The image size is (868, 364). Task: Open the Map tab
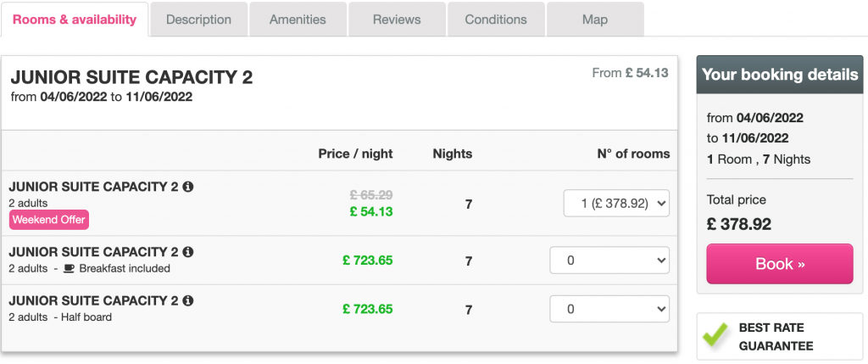[x=595, y=20]
